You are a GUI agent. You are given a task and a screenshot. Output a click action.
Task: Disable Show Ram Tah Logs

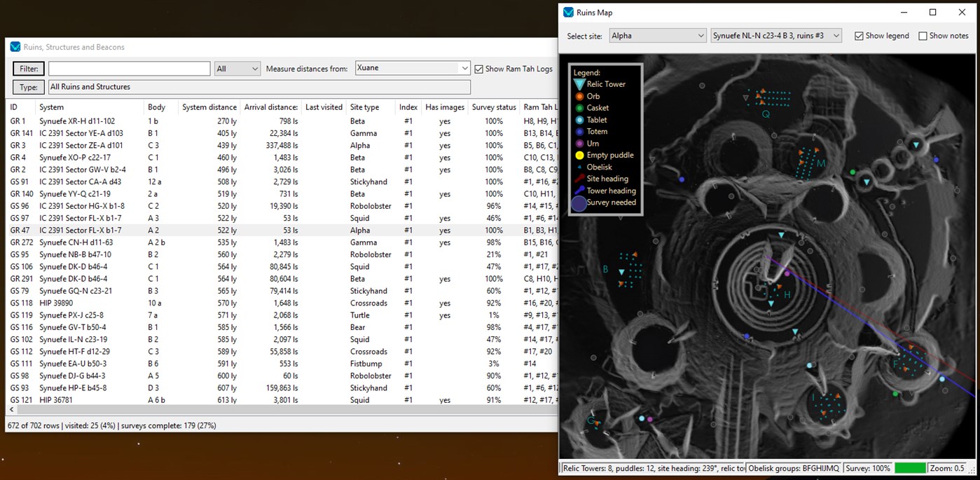click(479, 68)
